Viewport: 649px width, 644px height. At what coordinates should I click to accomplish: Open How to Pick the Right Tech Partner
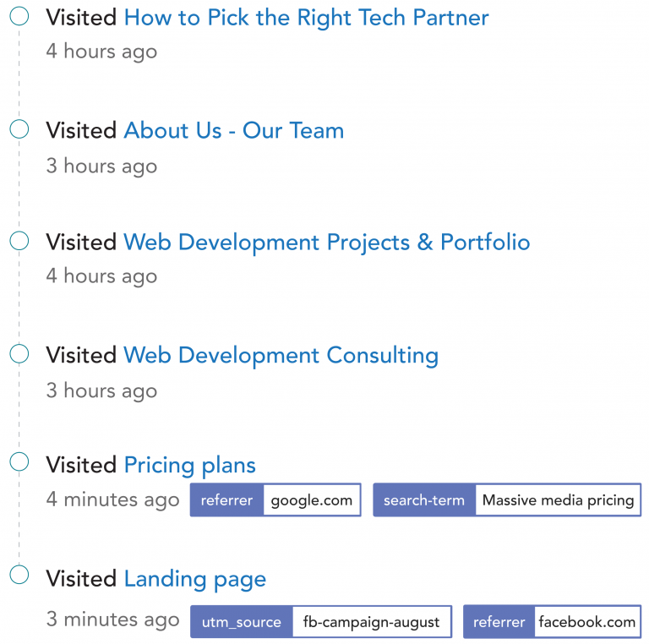[306, 18]
